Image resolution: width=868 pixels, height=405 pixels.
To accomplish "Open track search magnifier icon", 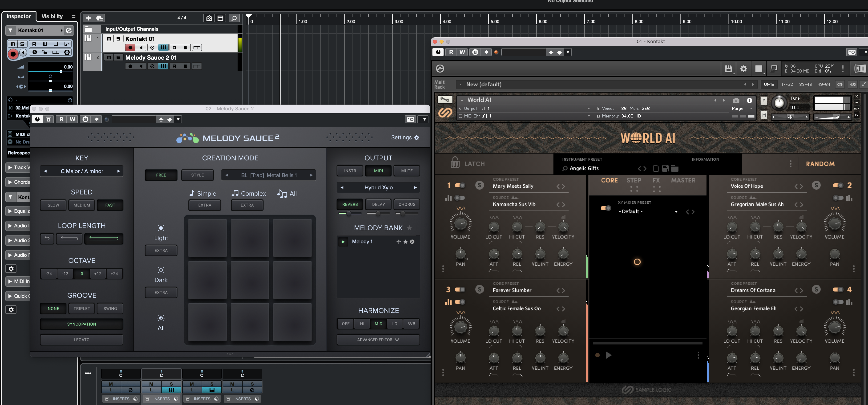I will click(x=234, y=18).
